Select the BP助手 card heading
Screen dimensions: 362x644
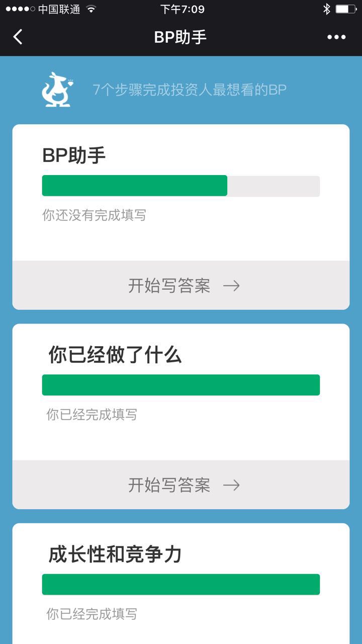[74, 155]
